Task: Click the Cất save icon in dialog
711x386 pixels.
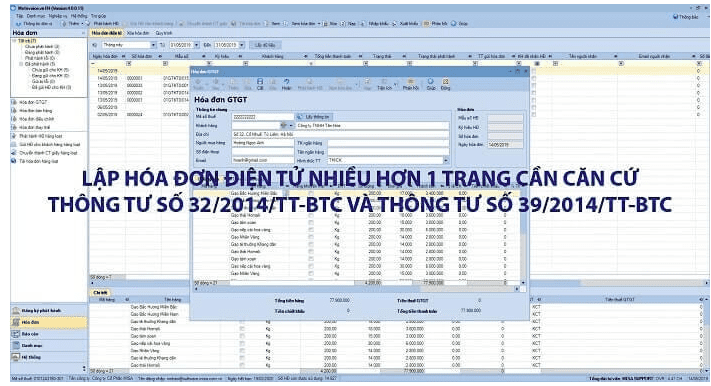Action: tap(260, 84)
